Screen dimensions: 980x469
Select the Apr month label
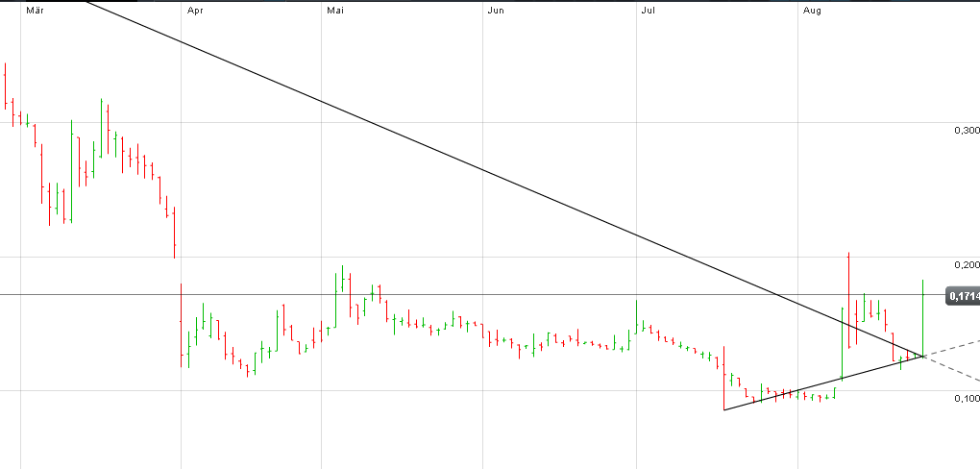click(195, 10)
